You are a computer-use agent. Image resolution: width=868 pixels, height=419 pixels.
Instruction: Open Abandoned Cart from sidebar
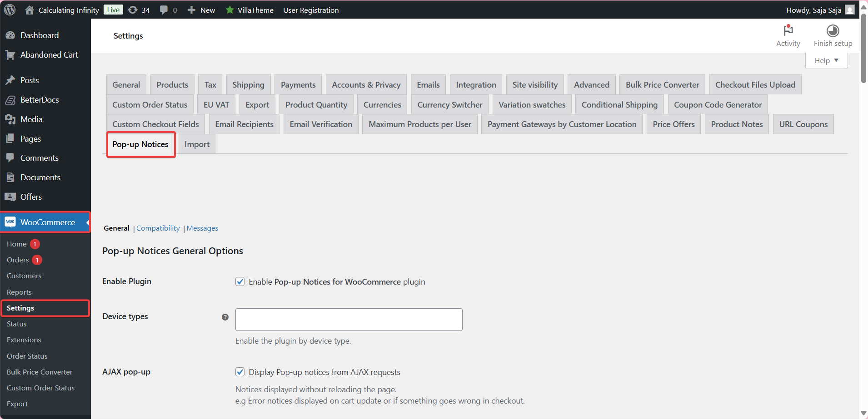tap(49, 55)
